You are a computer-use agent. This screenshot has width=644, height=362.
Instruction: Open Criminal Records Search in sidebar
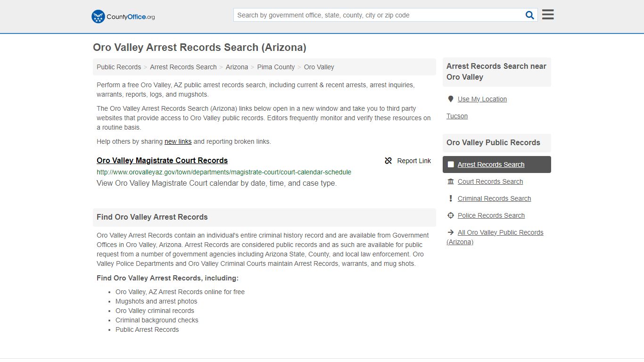pyautogui.click(x=495, y=198)
